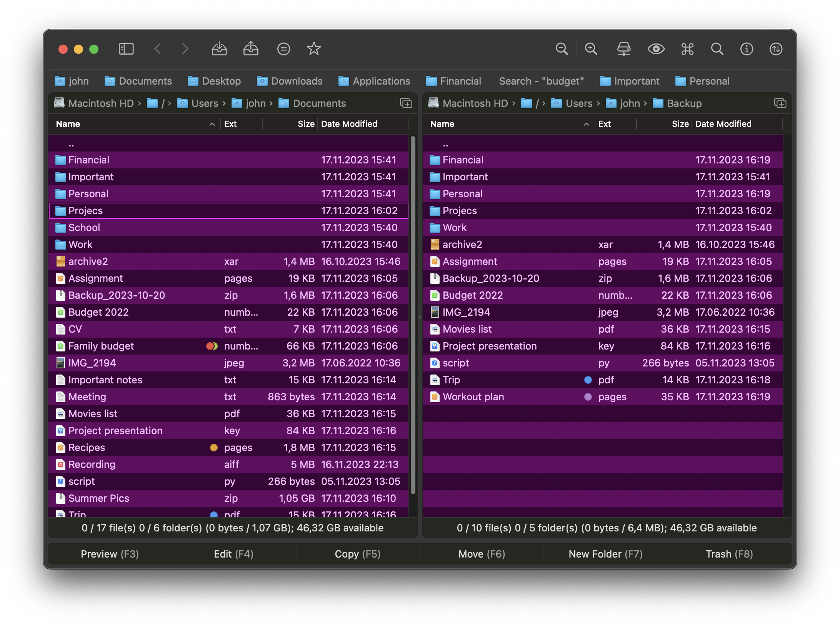Toggle the favorites star icon

313,49
